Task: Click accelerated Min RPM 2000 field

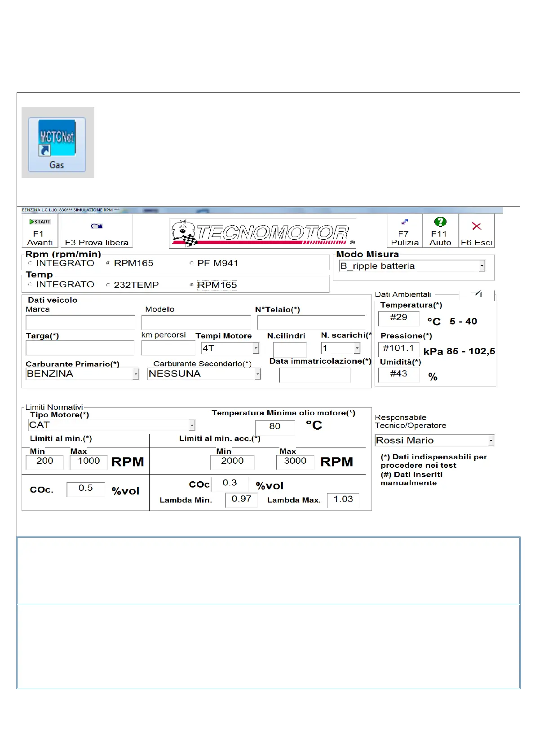Action: tap(232, 462)
